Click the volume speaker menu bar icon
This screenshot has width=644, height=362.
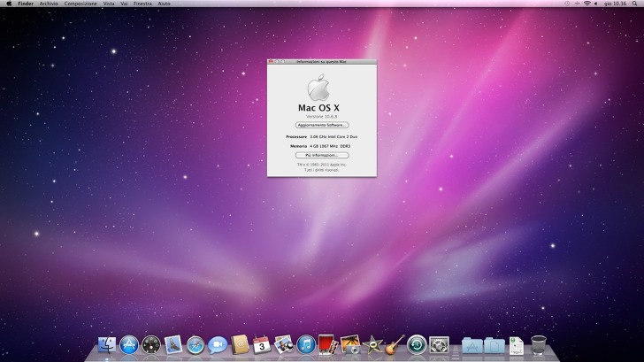(x=596, y=4)
